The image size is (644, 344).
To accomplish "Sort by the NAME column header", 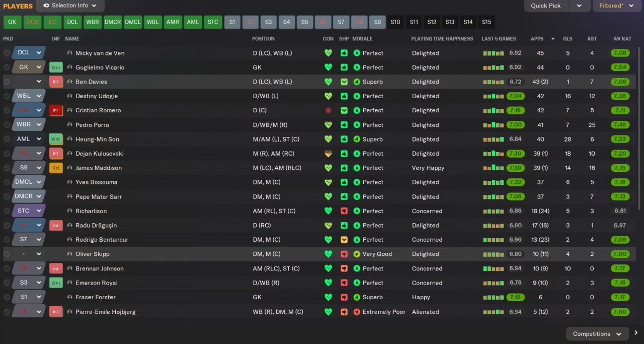I will coord(72,39).
